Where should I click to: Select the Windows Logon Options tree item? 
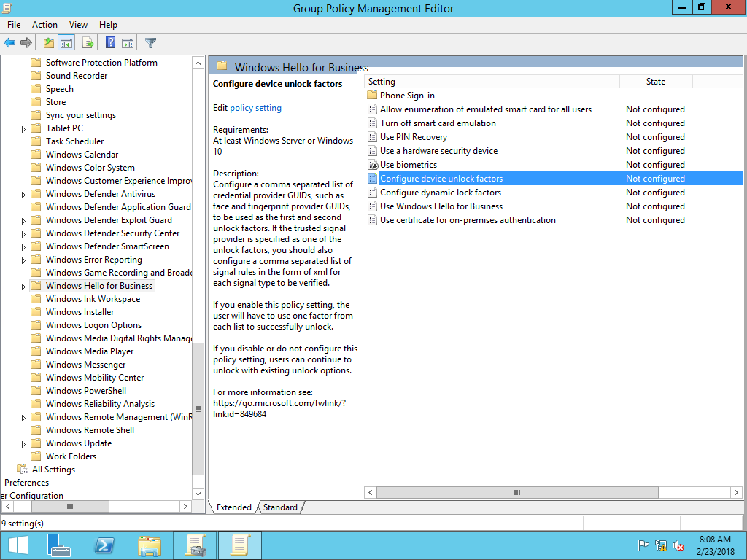[93, 325]
